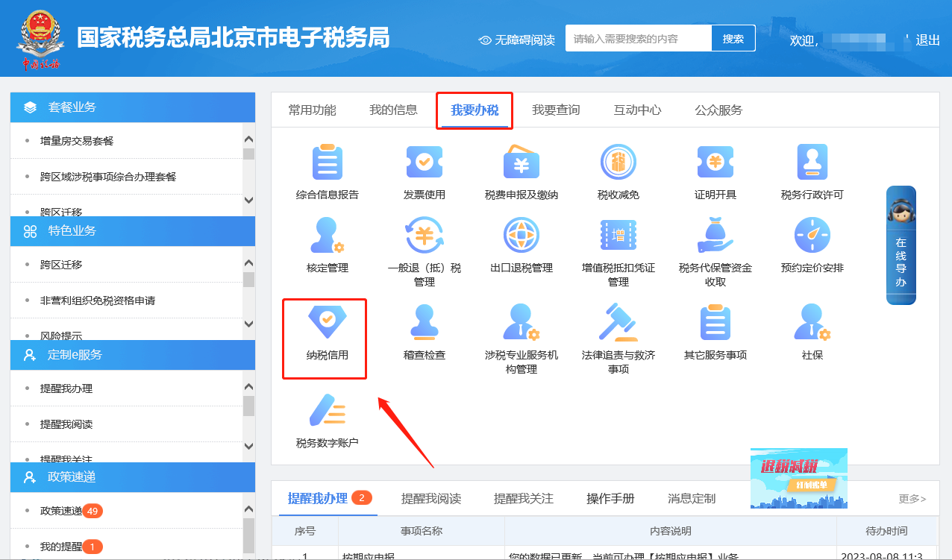Select the 发票使用 icon
The image size is (952, 560).
click(423, 172)
